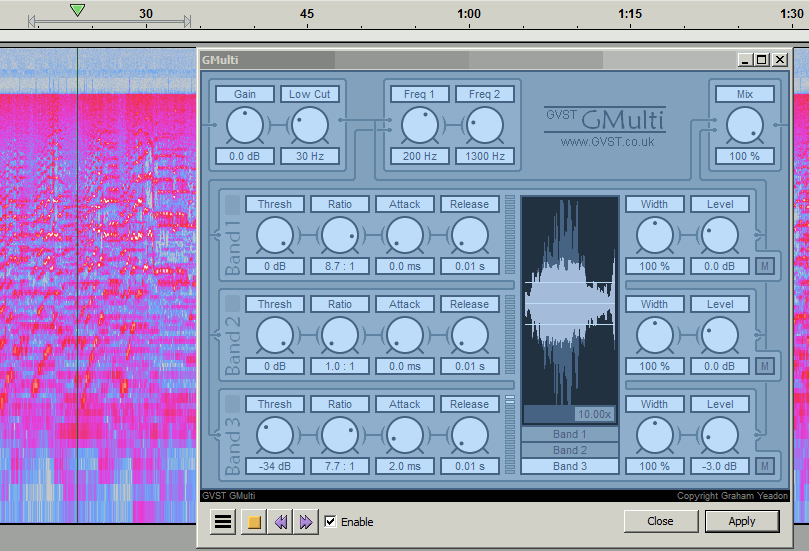Click Band 3 Attack knob
Image resolution: width=809 pixels, height=551 pixels.
point(404,435)
